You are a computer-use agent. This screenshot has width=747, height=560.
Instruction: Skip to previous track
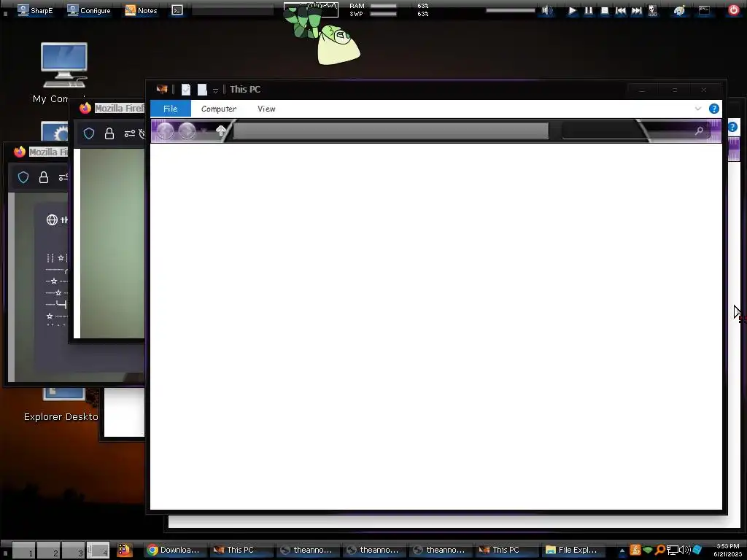pyautogui.click(x=620, y=10)
